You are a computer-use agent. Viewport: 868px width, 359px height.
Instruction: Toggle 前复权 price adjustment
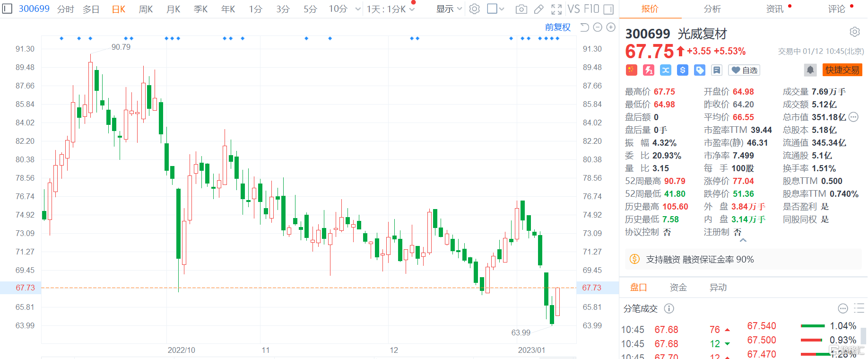(x=558, y=27)
